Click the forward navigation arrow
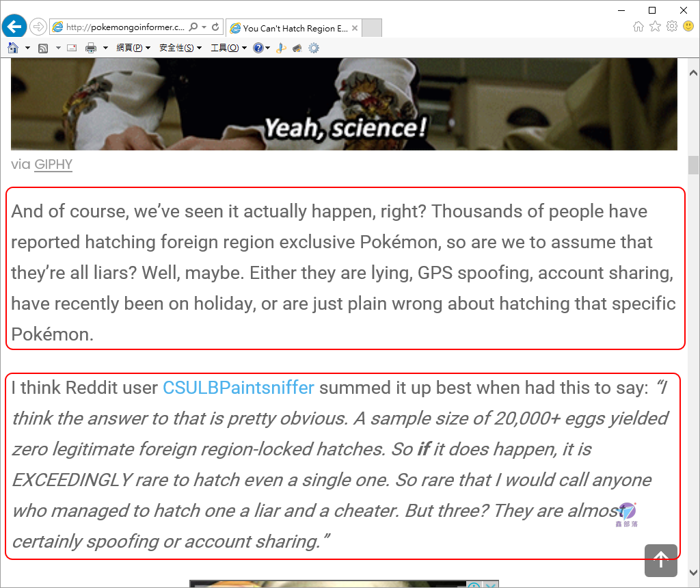The height and width of the screenshot is (588, 700). click(x=38, y=27)
